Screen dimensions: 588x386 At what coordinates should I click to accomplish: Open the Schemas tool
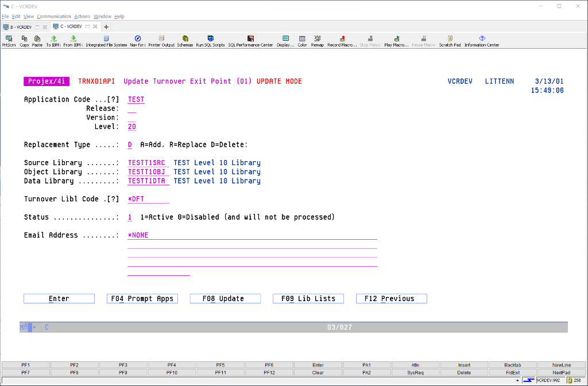185,41
